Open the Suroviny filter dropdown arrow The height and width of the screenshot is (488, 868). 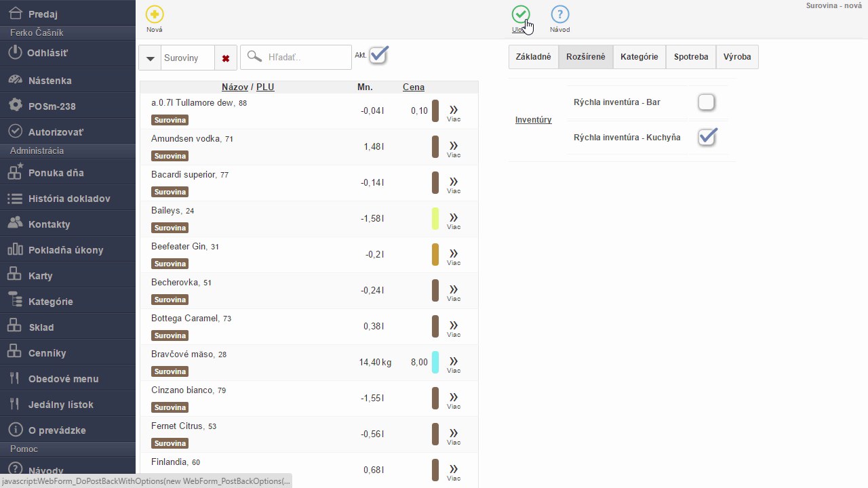tap(150, 58)
